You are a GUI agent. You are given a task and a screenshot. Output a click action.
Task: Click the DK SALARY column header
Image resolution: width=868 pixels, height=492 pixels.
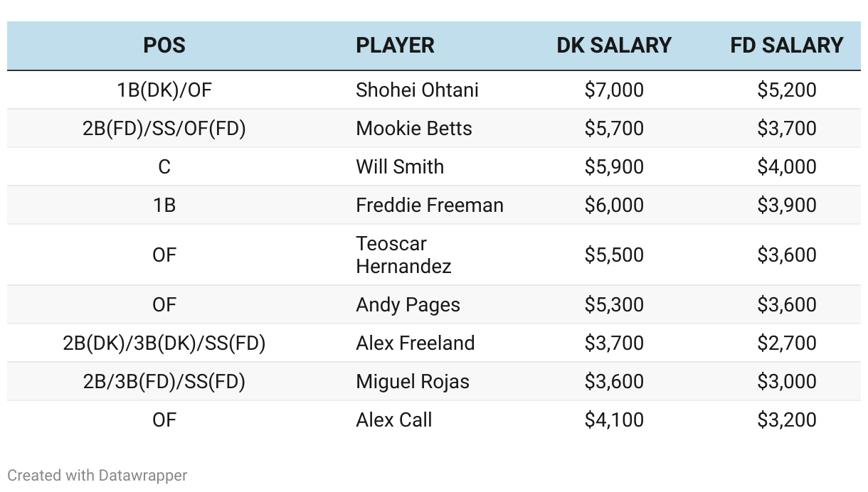tap(614, 46)
